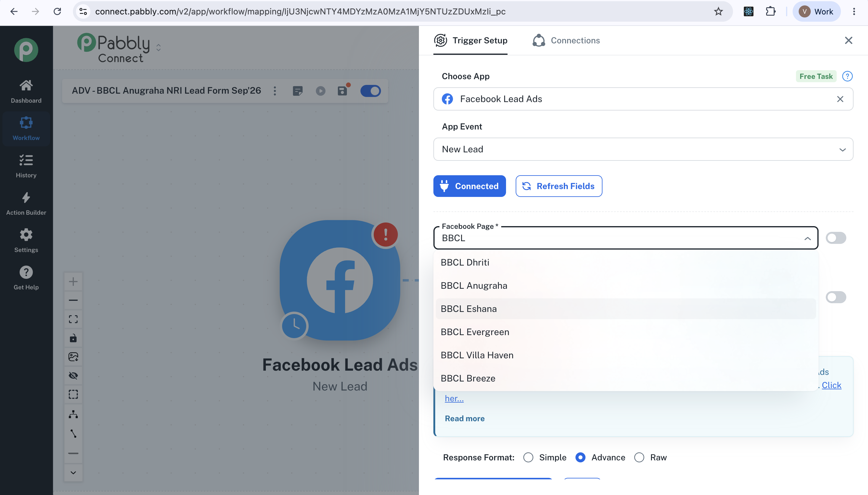
Task: Go back with the browser back arrow
Action: click(14, 11)
